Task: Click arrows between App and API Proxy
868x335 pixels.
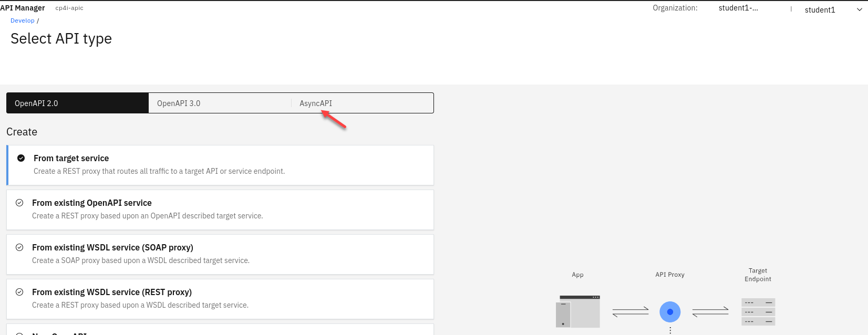Action: point(631,312)
